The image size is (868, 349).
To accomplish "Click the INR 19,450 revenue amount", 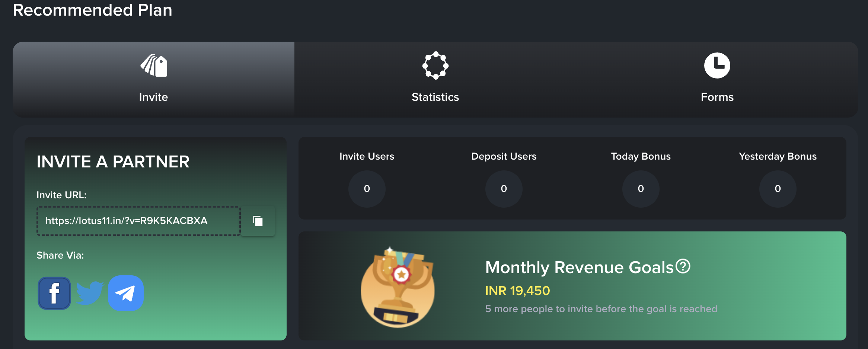I will [x=517, y=291].
